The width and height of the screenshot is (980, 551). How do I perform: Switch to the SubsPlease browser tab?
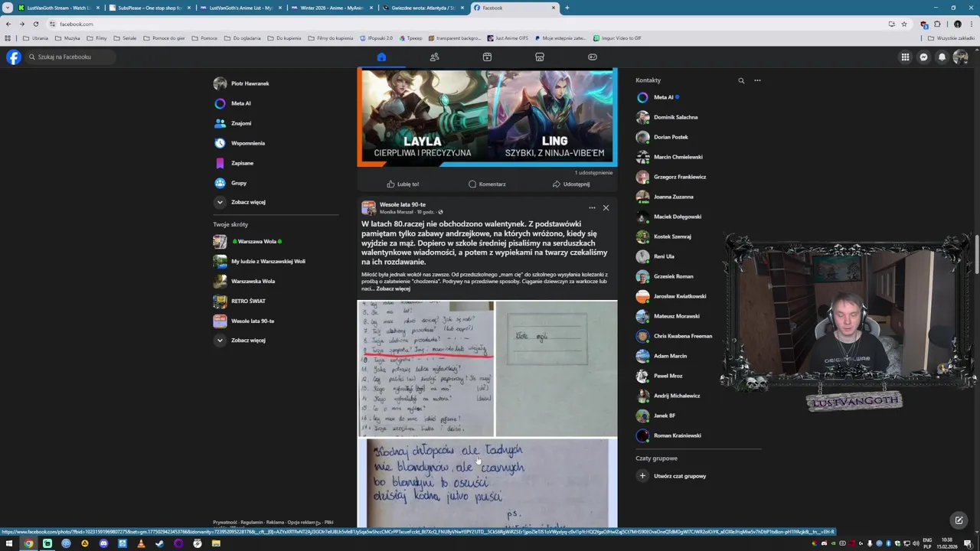pos(149,8)
